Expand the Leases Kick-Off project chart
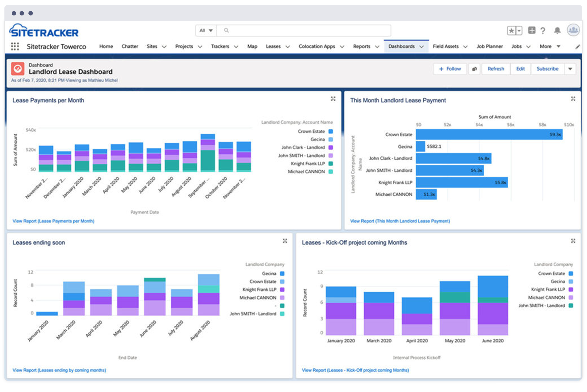 click(x=573, y=241)
